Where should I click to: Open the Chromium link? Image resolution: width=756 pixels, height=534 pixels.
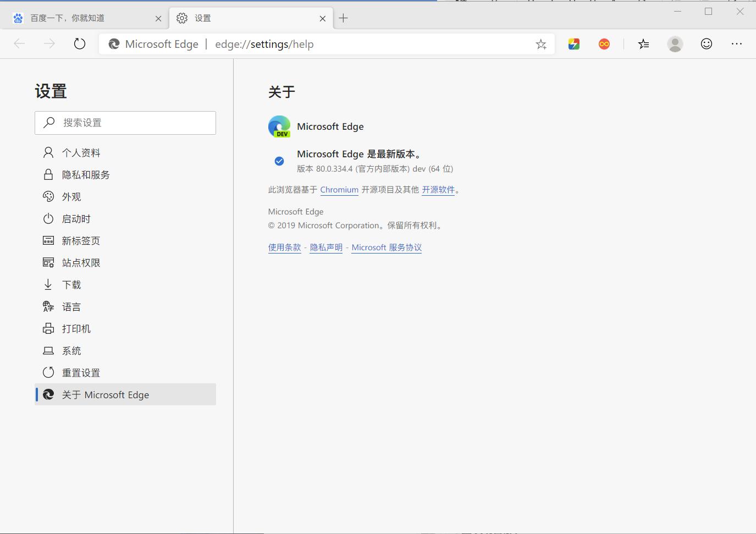[339, 190]
